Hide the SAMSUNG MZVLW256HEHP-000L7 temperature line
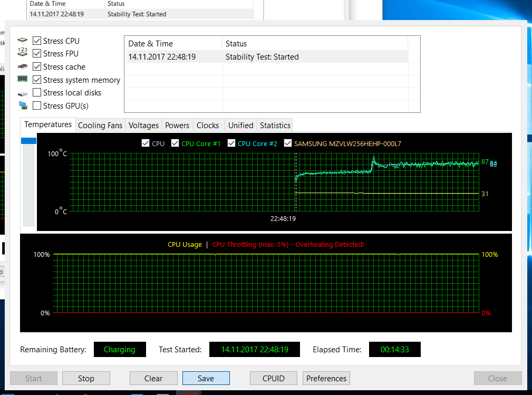The image size is (532, 395). click(288, 143)
